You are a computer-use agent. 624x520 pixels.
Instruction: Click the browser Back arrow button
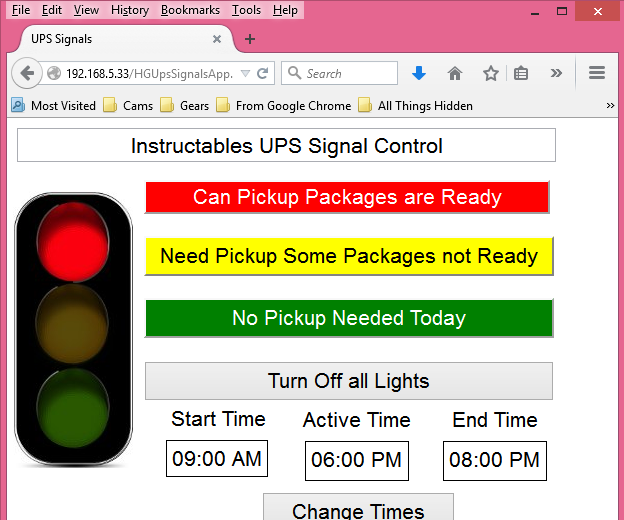[27, 73]
